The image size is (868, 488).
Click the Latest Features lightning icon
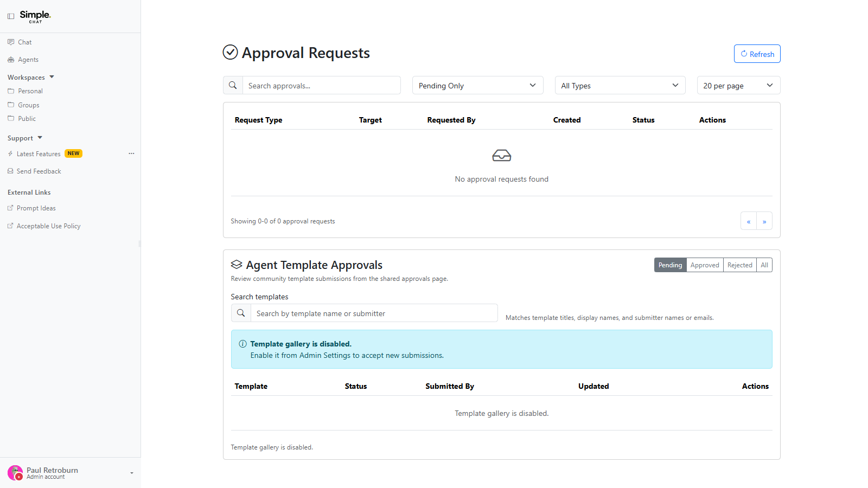pyautogui.click(x=10, y=153)
